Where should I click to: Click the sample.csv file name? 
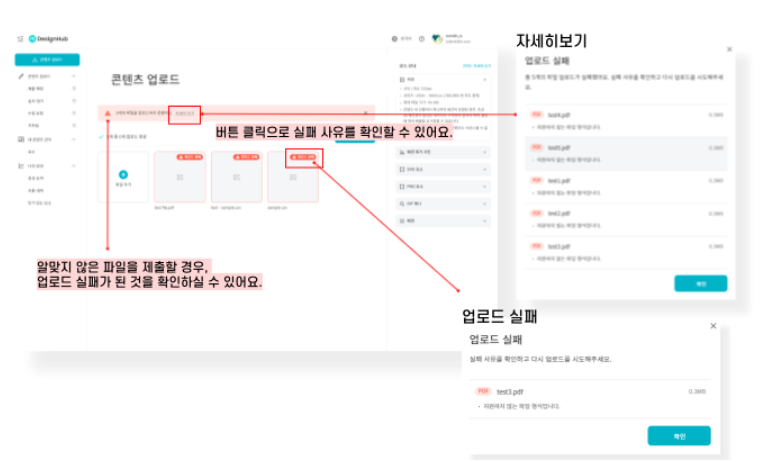tap(277, 208)
